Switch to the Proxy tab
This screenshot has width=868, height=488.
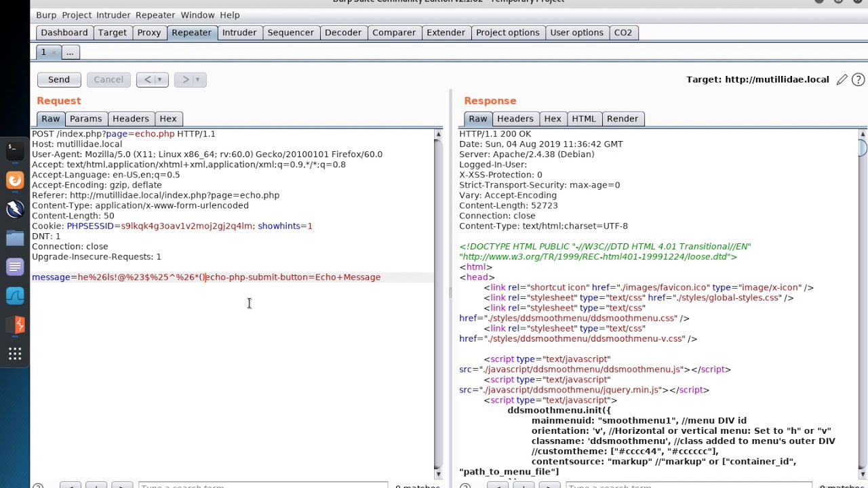coord(149,33)
